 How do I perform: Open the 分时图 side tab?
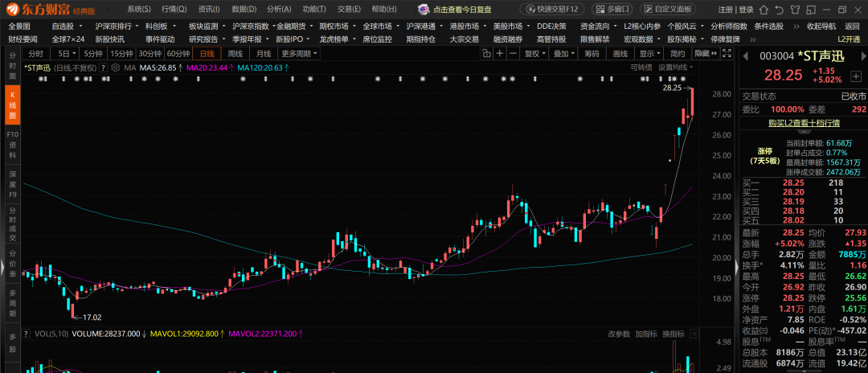pos(12,66)
